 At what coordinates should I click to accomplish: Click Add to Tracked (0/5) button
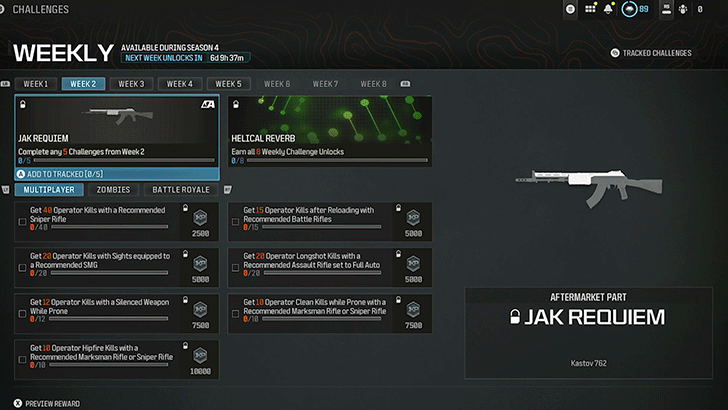117,174
